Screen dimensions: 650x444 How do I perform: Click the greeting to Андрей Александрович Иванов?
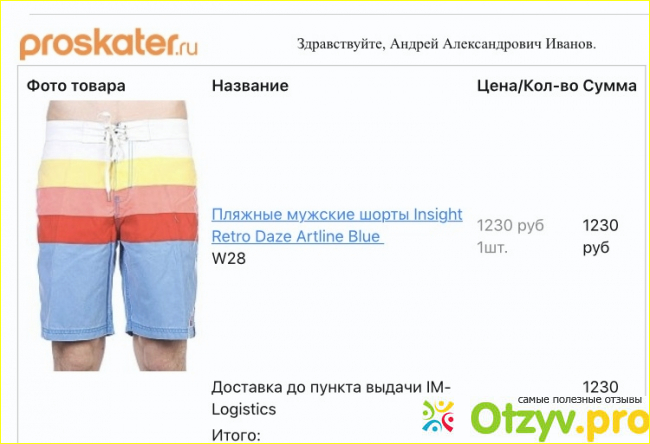coord(446,44)
